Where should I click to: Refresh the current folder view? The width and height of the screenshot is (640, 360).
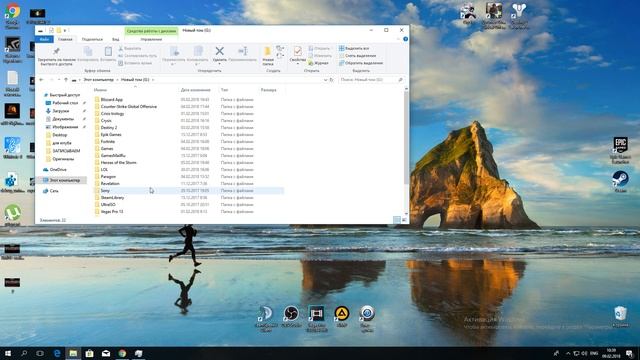coord(332,80)
